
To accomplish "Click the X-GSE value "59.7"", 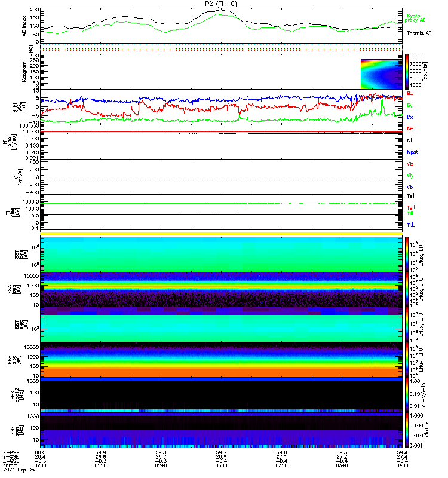I will tap(221, 452).
